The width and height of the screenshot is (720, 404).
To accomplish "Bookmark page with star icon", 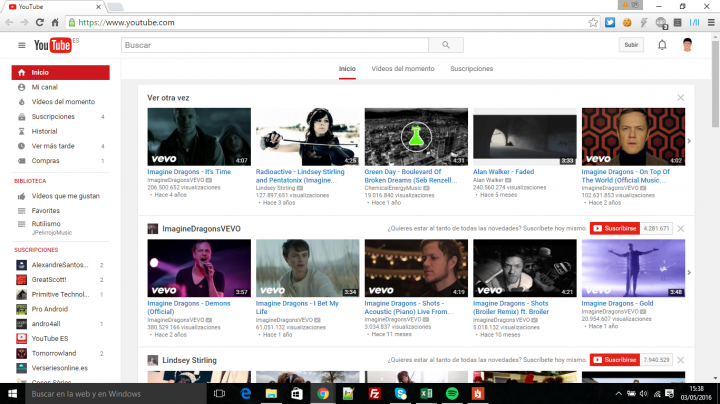I will (593, 22).
